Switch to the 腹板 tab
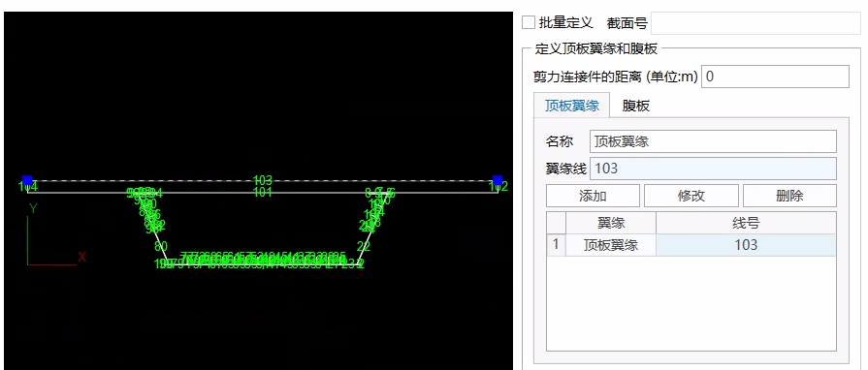This screenshot has height=370, width=868. tap(635, 107)
